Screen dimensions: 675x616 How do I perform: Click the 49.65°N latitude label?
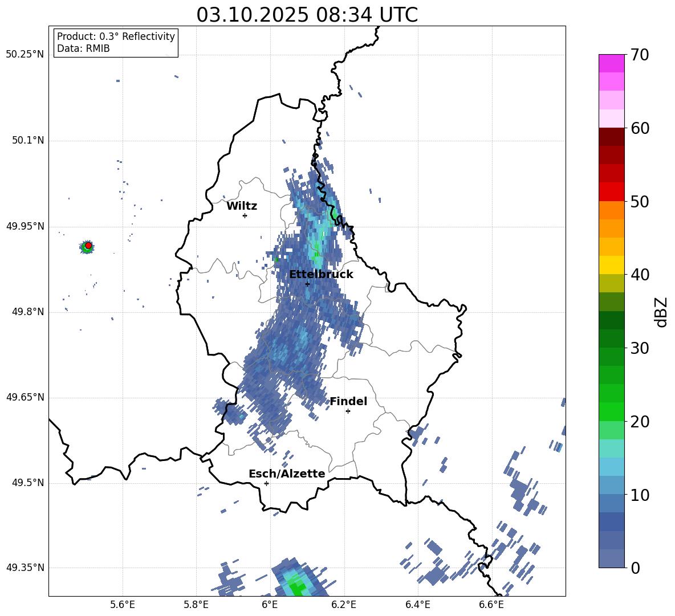(25, 397)
